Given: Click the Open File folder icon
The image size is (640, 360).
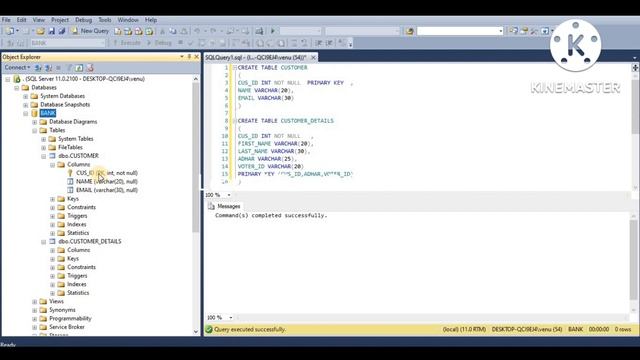Looking at the screenshot, I should coord(40,31).
